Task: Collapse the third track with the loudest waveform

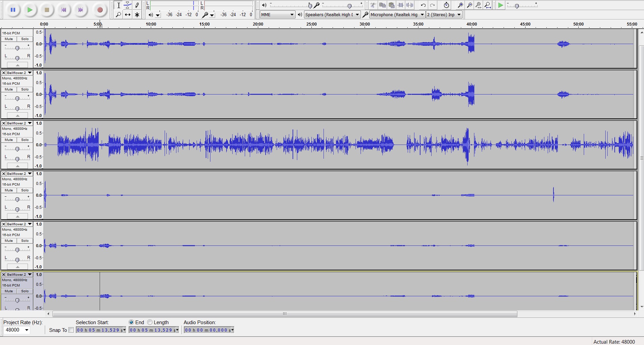Action: coord(18,166)
